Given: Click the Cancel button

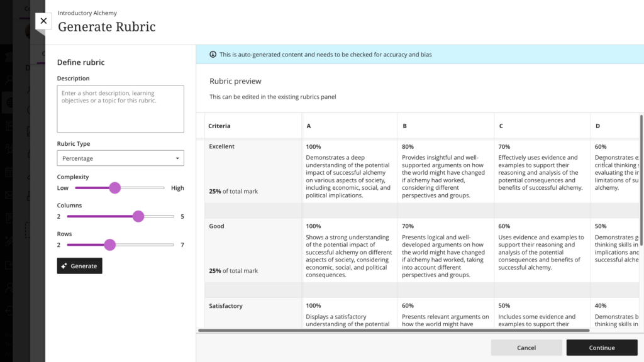Looking at the screenshot, I should [x=526, y=348].
